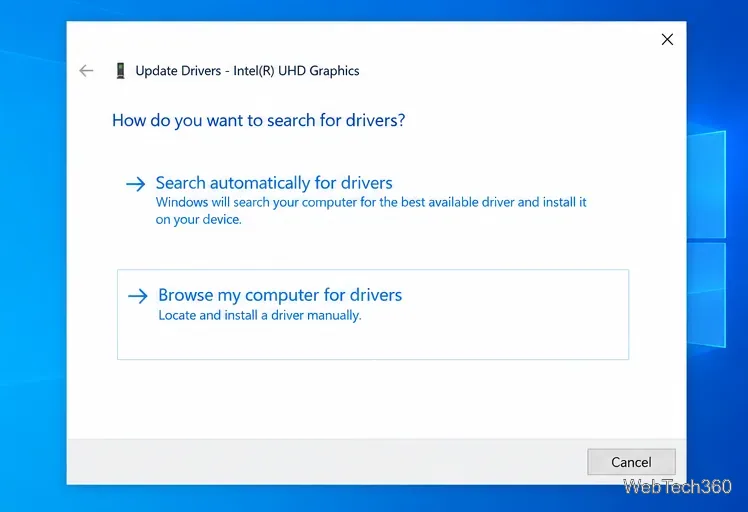This screenshot has width=748, height=512.
Task: Click 'How do you want to search' heading
Action: [259, 120]
